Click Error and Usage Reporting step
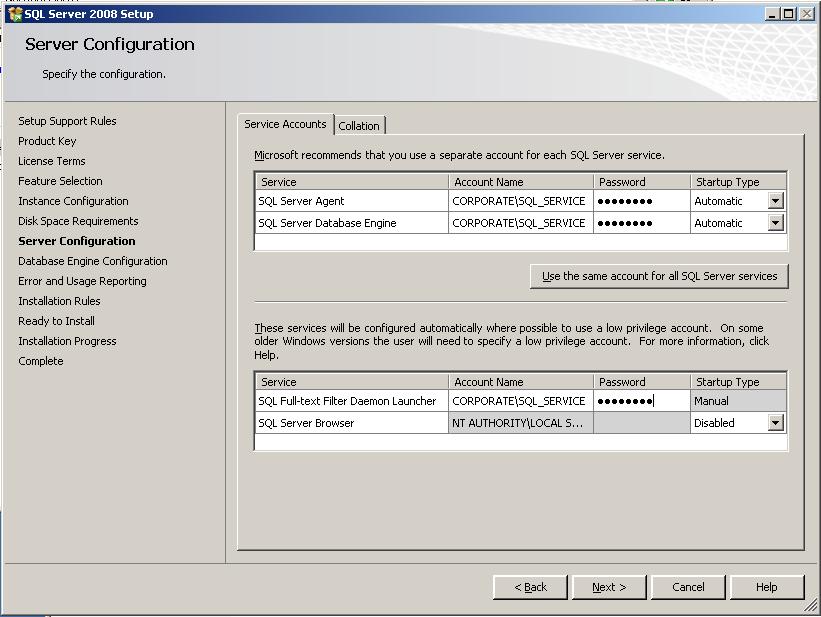This screenshot has width=821, height=617. [x=82, y=281]
